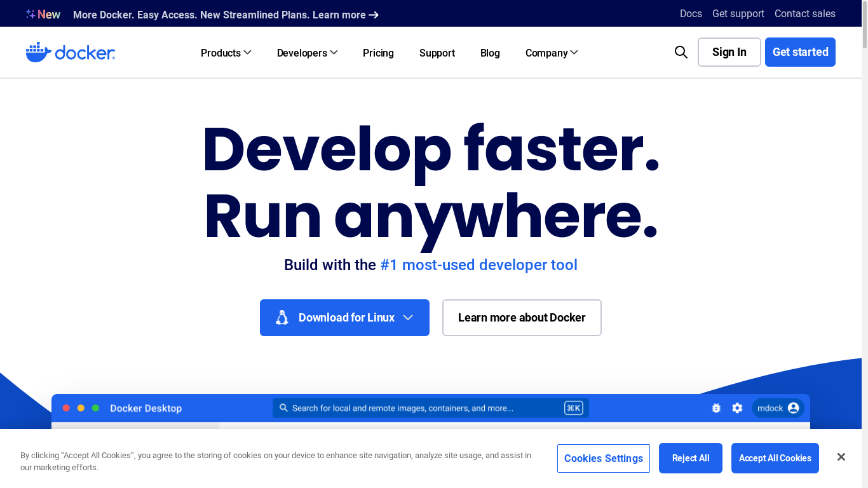
Task: Click the ⌘K shortcut badge in the search bar
Action: 574,408
